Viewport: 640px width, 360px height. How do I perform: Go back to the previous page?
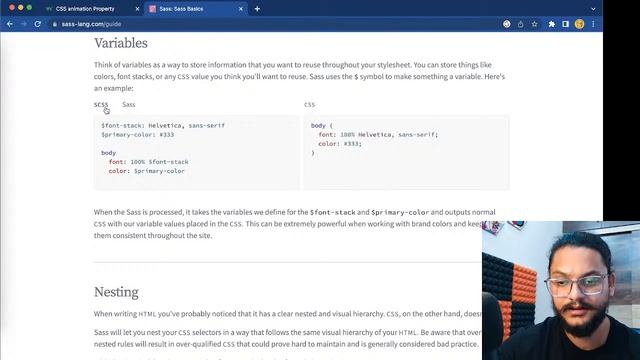point(10,24)
